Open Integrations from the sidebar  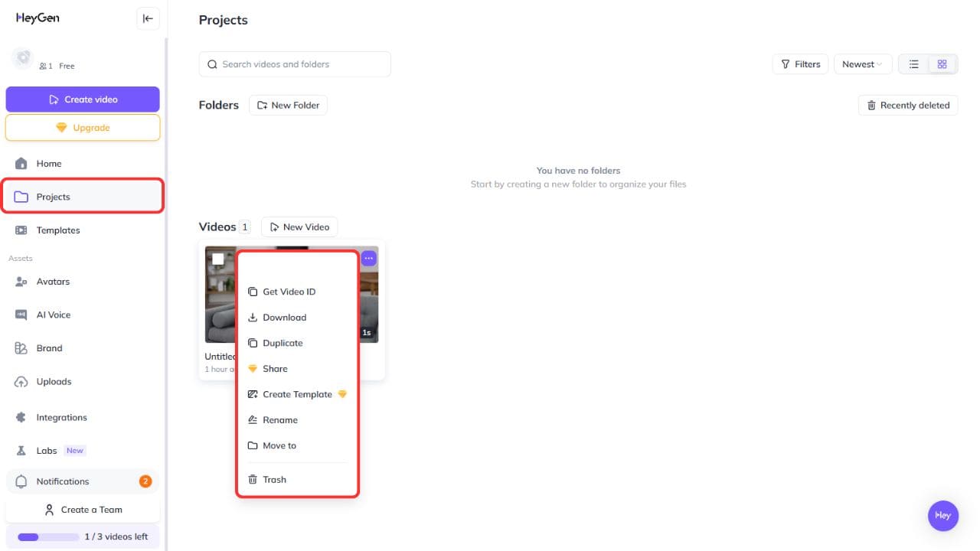(x=61, y=417)
